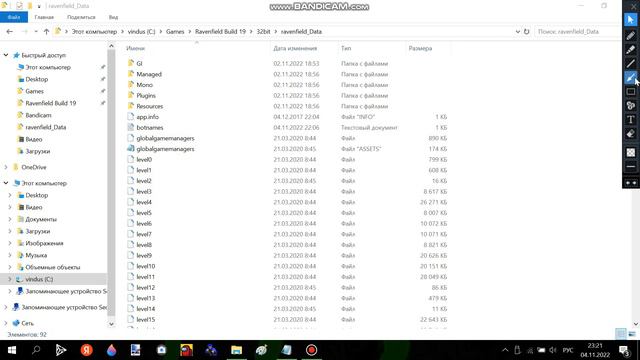Show hidden system tray icons
640x360 pixels.
pyautogui.click(x=505, y=350)
